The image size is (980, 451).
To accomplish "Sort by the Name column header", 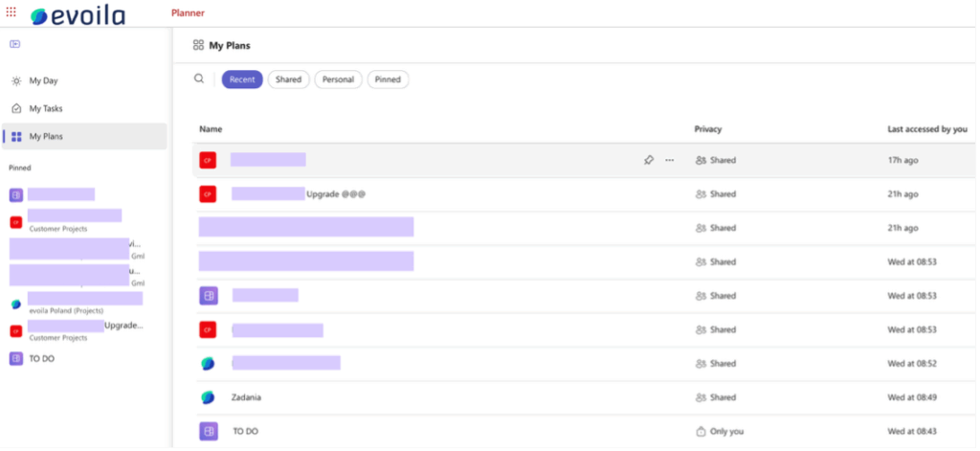I will (x=211, y=128).
